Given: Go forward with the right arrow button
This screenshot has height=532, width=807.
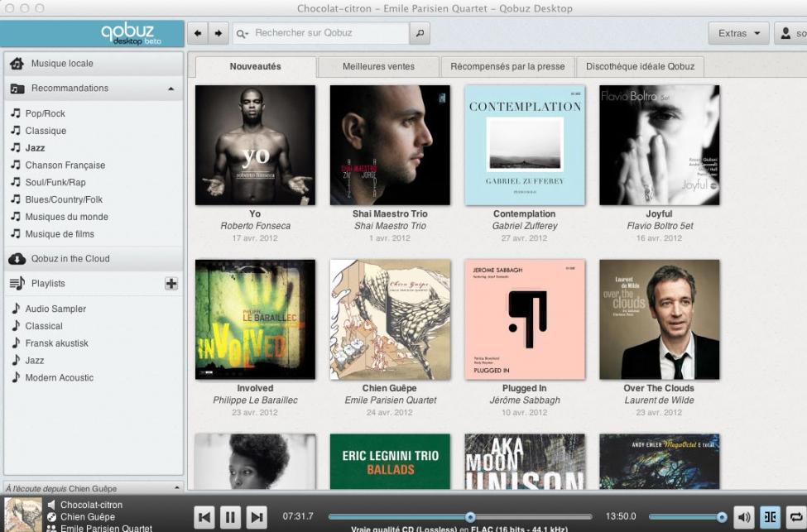Looking at the screenshot, I should click(219, 33).
